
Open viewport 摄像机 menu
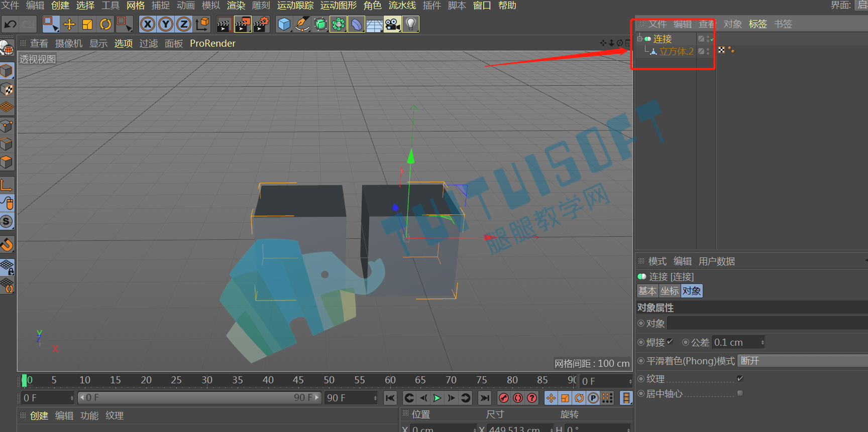pos(69,44)
